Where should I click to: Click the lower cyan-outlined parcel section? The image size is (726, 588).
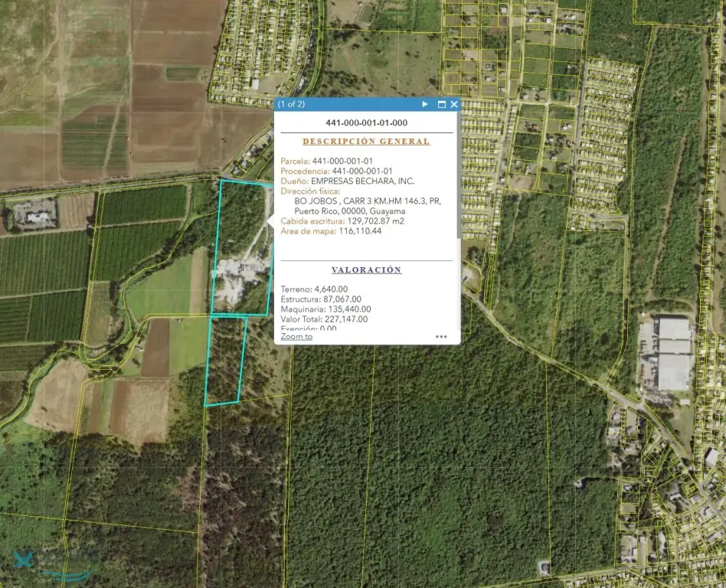click(x=226, y=360)
